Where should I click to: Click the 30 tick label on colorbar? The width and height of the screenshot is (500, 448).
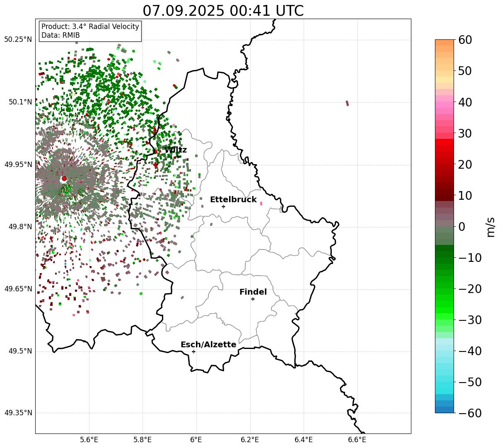(465, 133)
